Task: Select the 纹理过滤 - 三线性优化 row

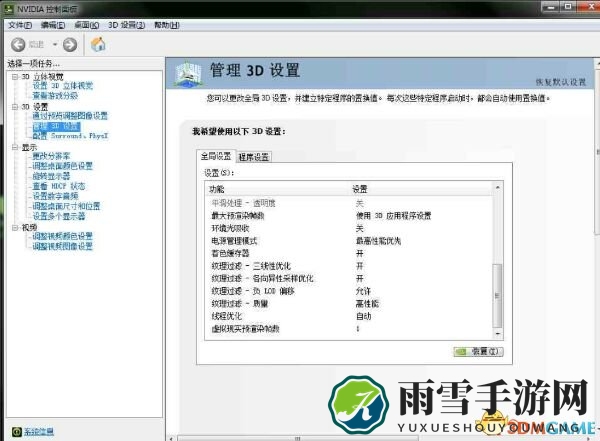Action: coord(349,266)
